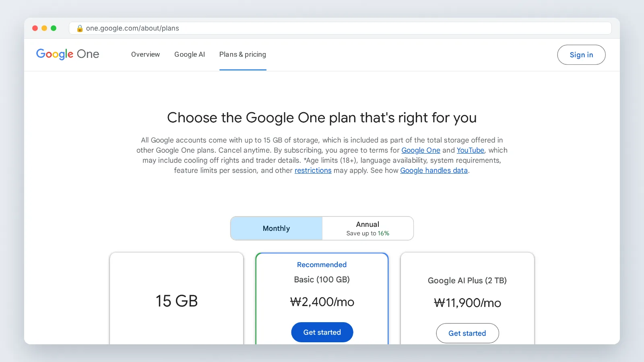Close the browser window with red button
The image size is (644, 362).
point(35,28)
